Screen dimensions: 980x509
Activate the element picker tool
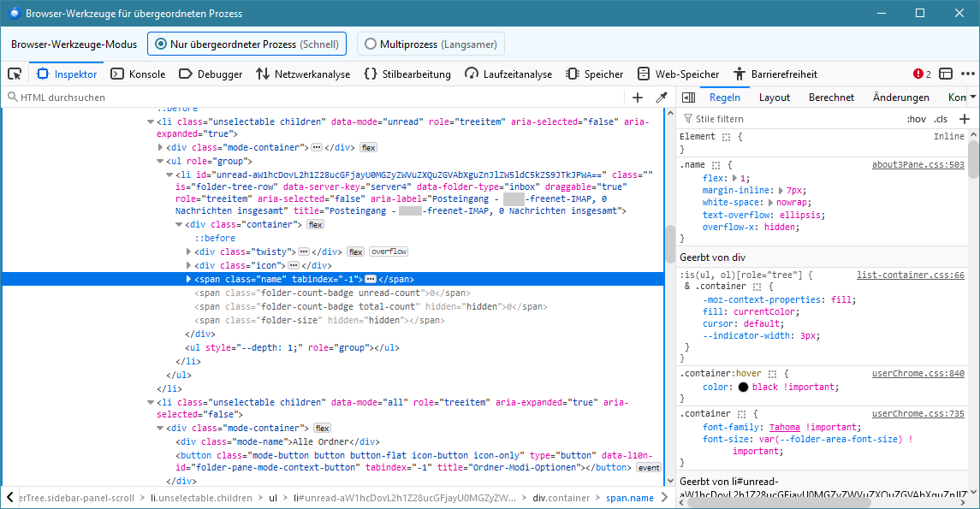click(x=15, y=74)
